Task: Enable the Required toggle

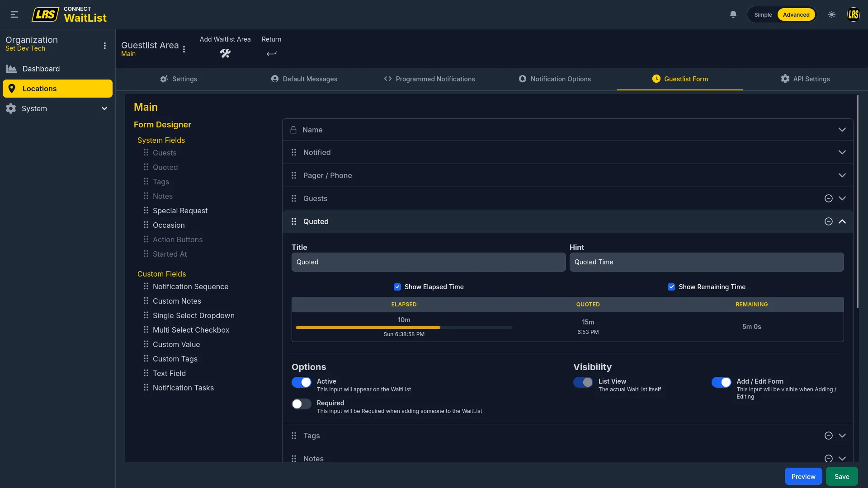Action: click(x=302, y=404)
